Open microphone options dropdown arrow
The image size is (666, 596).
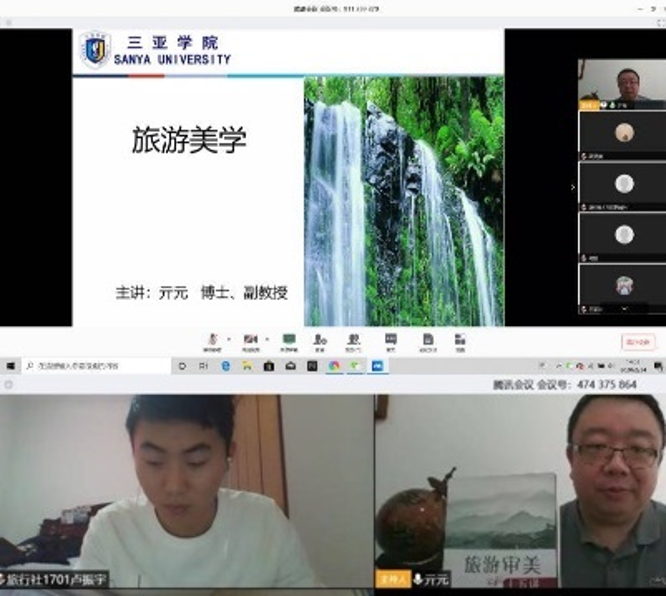pos(228,339)
